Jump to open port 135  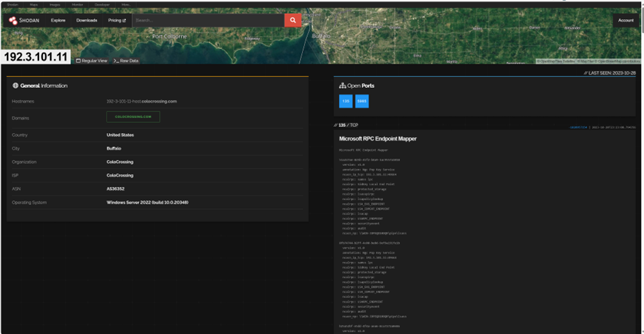(x=346, y=102)
